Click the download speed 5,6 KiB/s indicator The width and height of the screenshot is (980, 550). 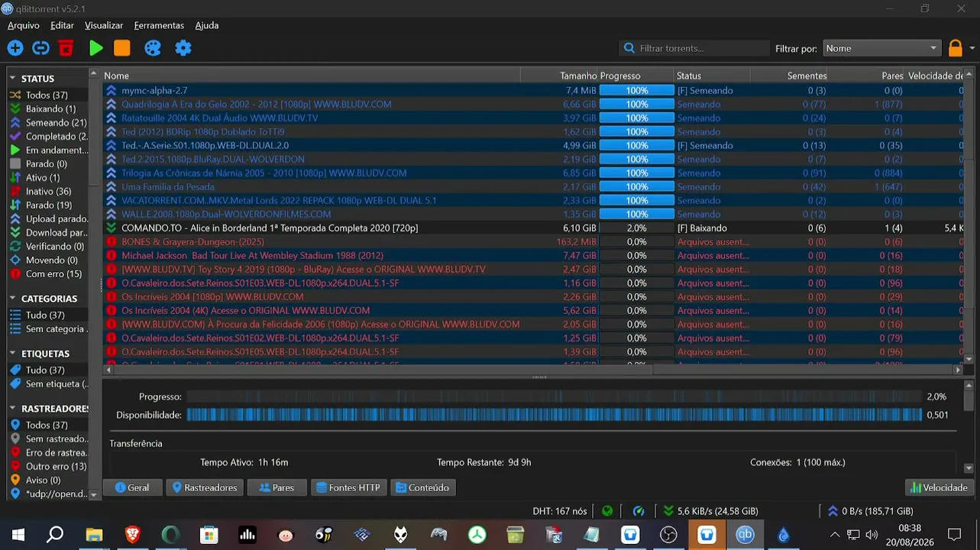click(710, 511)
